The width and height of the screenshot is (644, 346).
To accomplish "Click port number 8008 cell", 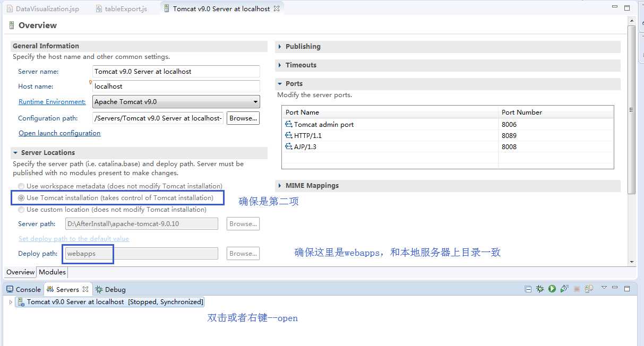I will tap(556, 146).
